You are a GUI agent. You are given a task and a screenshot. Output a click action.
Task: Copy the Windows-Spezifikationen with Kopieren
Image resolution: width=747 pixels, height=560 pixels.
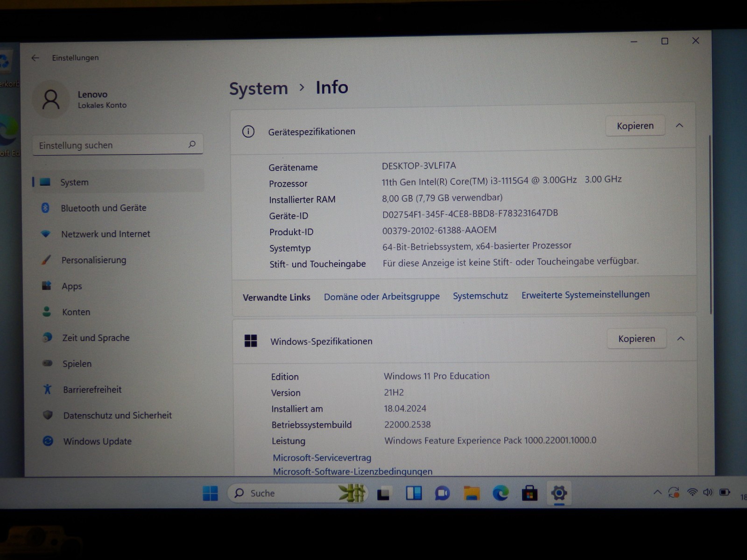[636, 339]
